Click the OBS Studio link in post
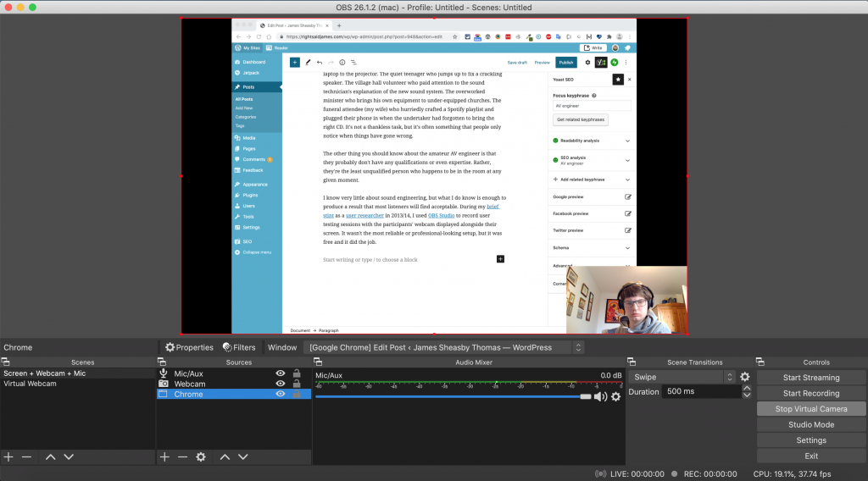Viewport: 868px width, 481px height. coord(441,216)
